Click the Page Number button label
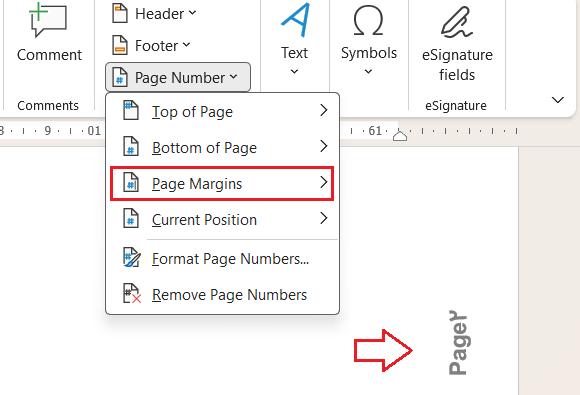 pos(180,78)
